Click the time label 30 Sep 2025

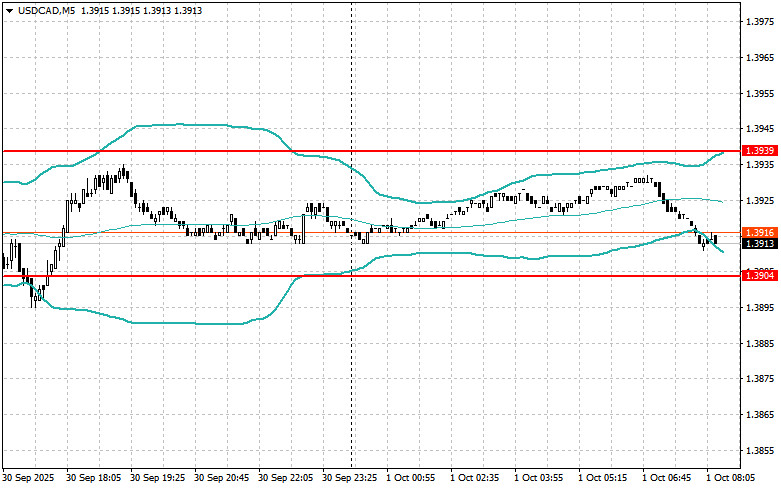pyautogui.click(x=28, y=478)
